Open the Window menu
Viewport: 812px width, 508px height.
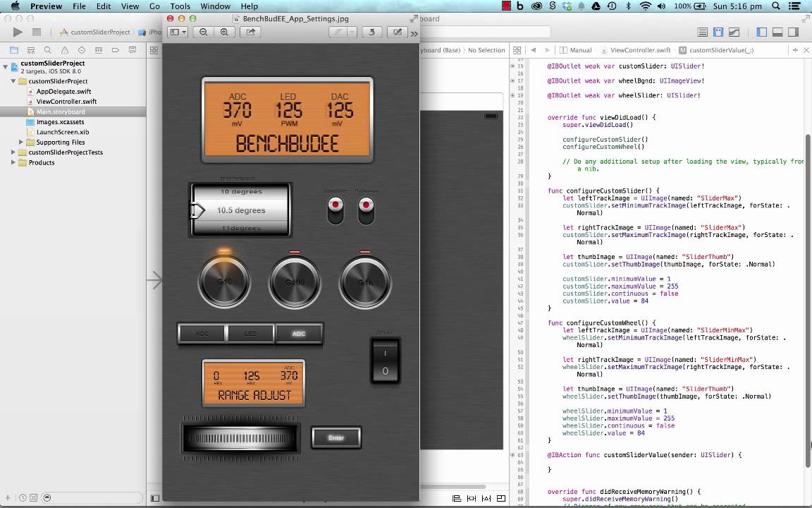[x=216, y=6]
